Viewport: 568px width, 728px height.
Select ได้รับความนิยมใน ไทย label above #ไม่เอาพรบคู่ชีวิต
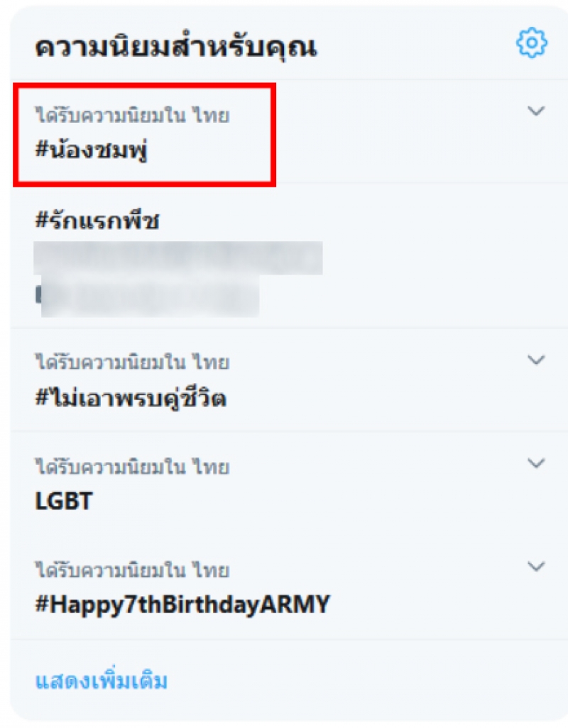(132, 362)
